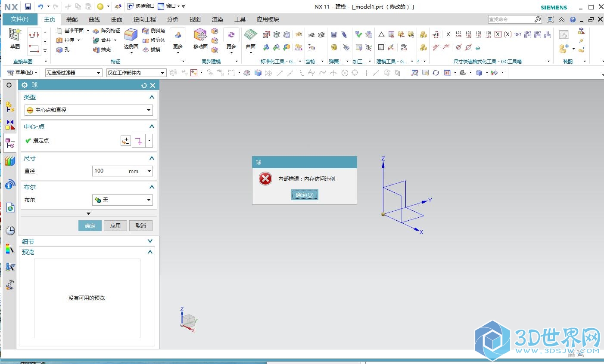The image size is (604, 364).
Task: Show more dialog options via the black triangle
Action: tap(89, 213)
